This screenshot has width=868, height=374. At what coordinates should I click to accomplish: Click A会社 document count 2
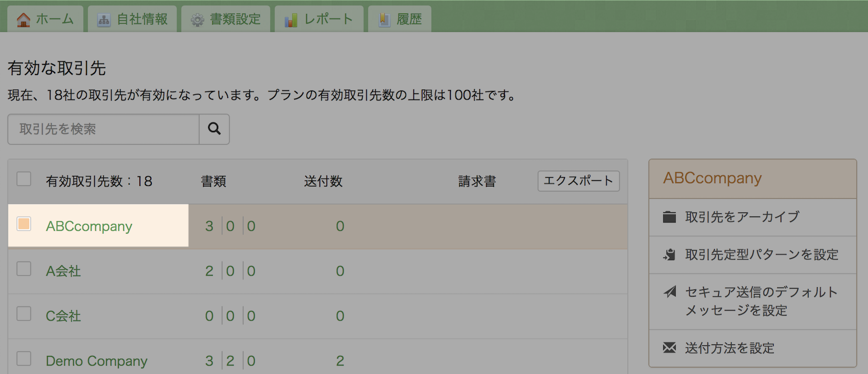tap(209, 271)
